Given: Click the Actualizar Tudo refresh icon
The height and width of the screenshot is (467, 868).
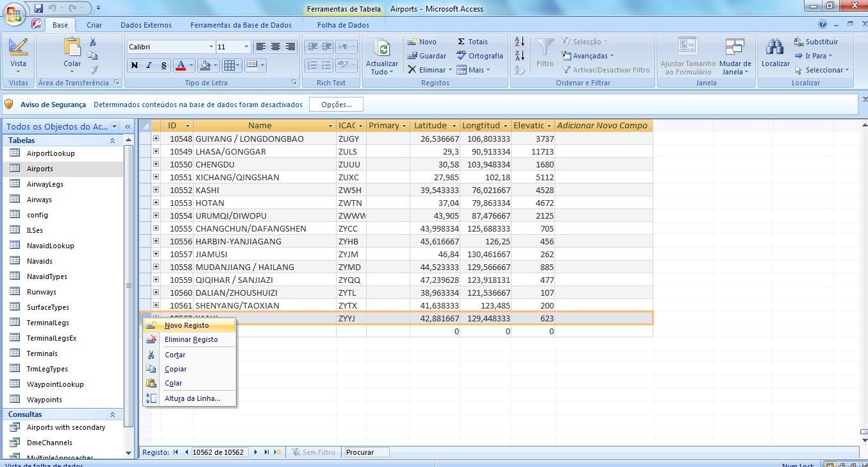Looking at the screenshot, I should (382, 48).
